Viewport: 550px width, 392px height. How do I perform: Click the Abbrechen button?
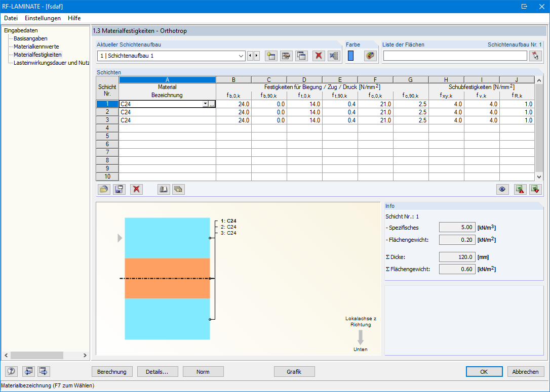tap(526, 372)
